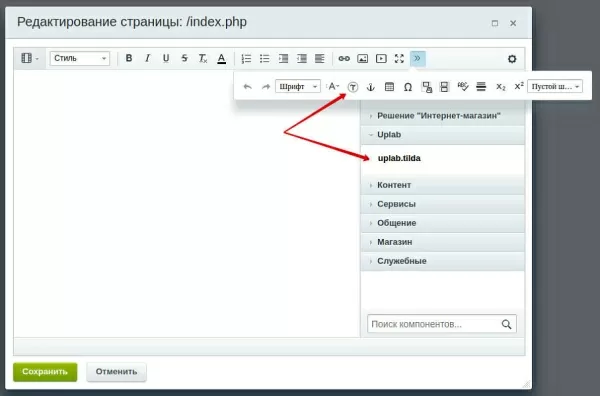Expand Решение "Интернет-магазин" section

pyautogui.click(x=443, y=116)
